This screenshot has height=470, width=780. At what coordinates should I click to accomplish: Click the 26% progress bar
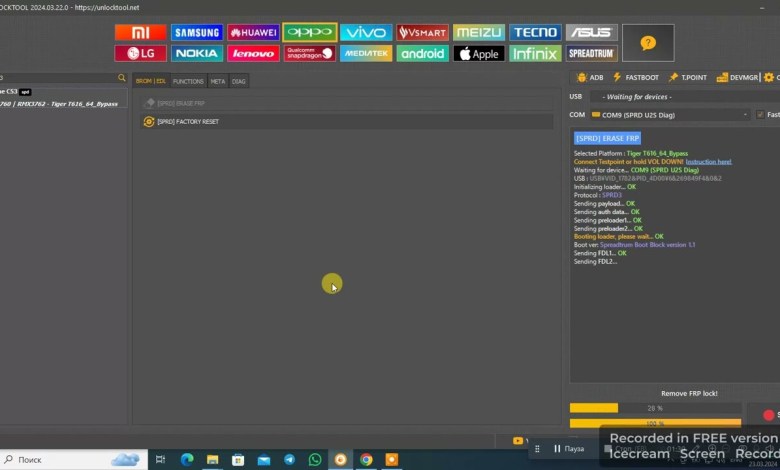coord(655,408)
